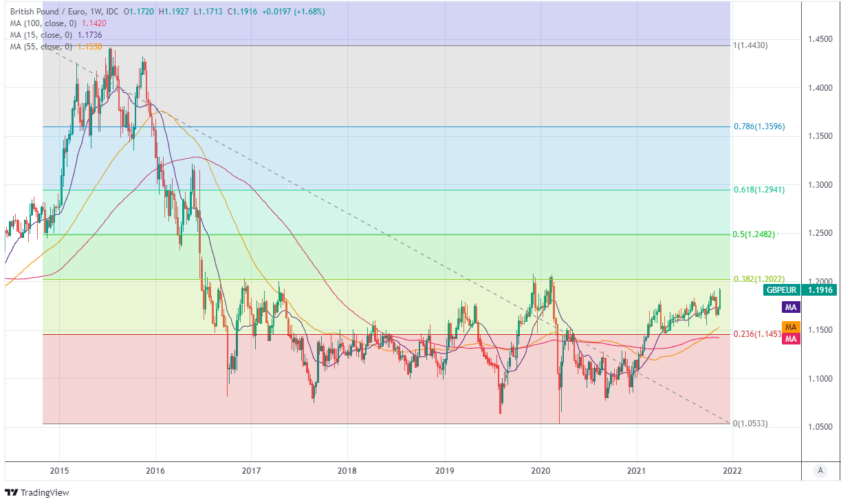The height and width of the screenshot is (504, 841).
Task: Click the 1.1916 current price label
Action: (x=819, y=291)
